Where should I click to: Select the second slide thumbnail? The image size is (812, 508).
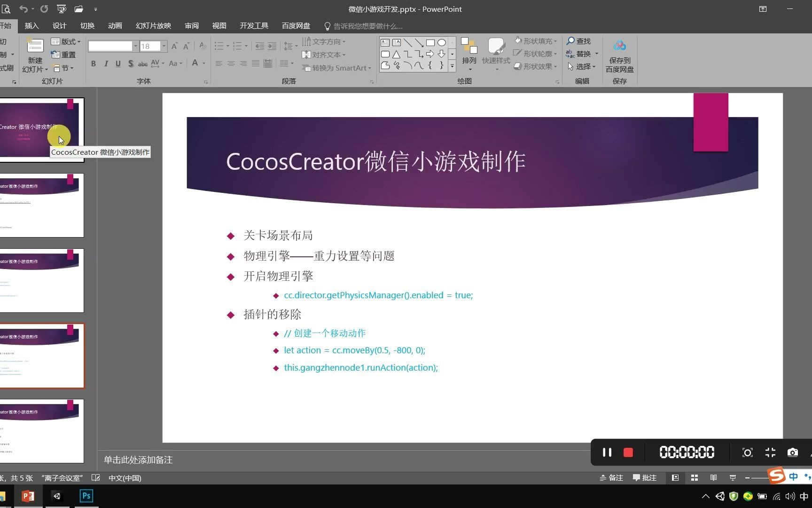coord(42,205)
